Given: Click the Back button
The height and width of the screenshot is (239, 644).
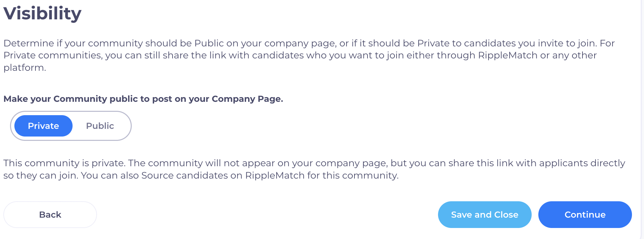Looking at the screenshot, I should [50, 215].
